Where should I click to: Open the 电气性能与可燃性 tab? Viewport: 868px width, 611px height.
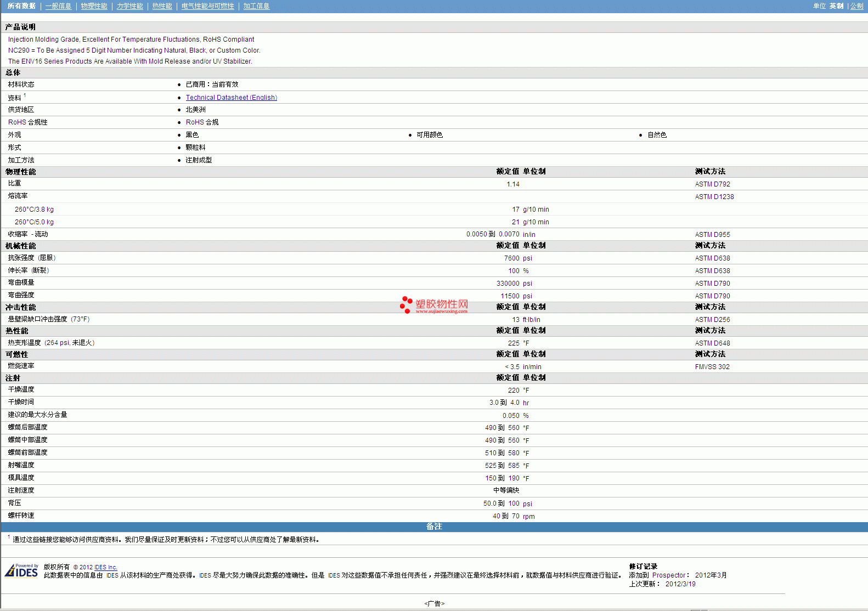[x=207, y=6]
